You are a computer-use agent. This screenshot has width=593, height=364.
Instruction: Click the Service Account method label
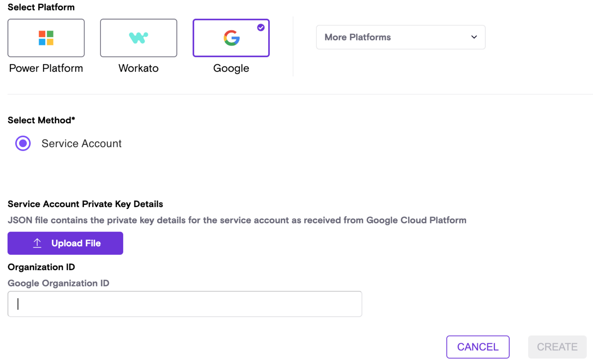pyautogui.click(x=82, y=143)
